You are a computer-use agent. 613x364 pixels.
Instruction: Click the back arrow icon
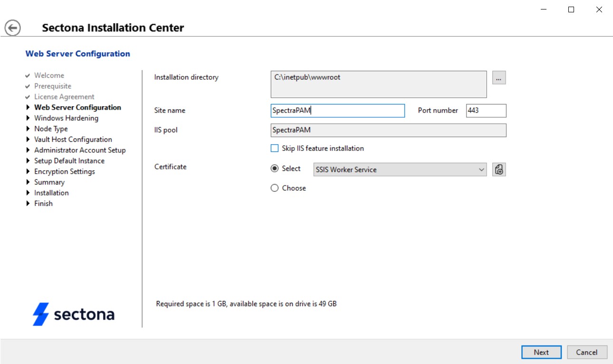[x=13, y=28]
